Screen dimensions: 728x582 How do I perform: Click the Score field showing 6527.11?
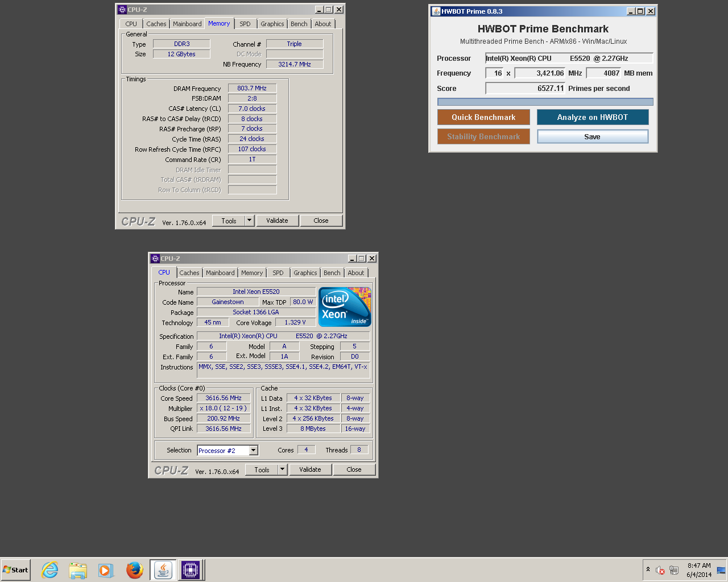[526, 88]
